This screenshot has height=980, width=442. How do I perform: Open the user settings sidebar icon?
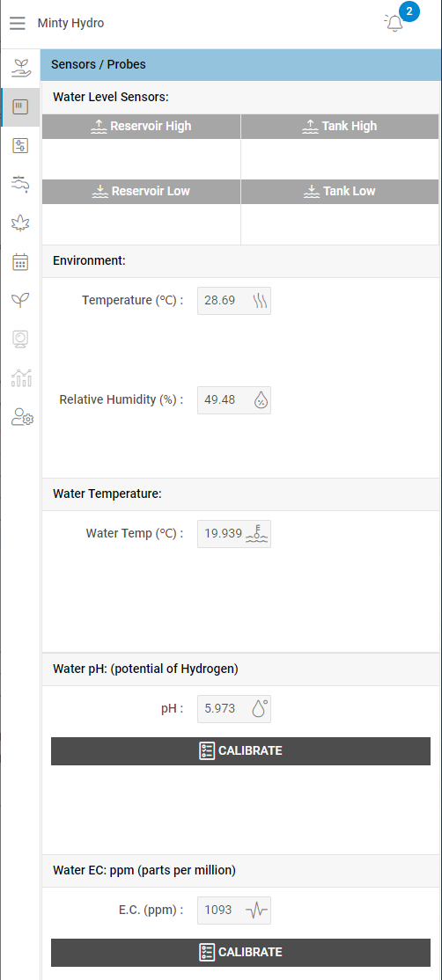[22, 417]
